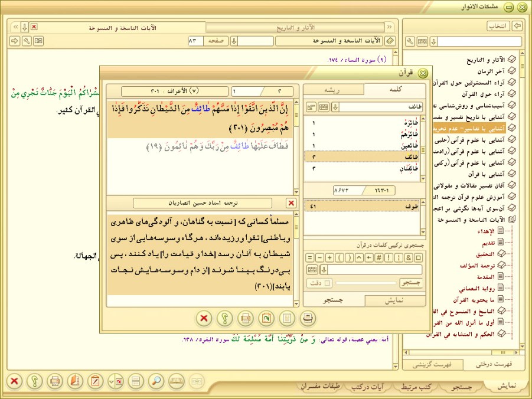Open keyboard for combined Quran search field
Screen dimensions: 532x399
point(312,270)
